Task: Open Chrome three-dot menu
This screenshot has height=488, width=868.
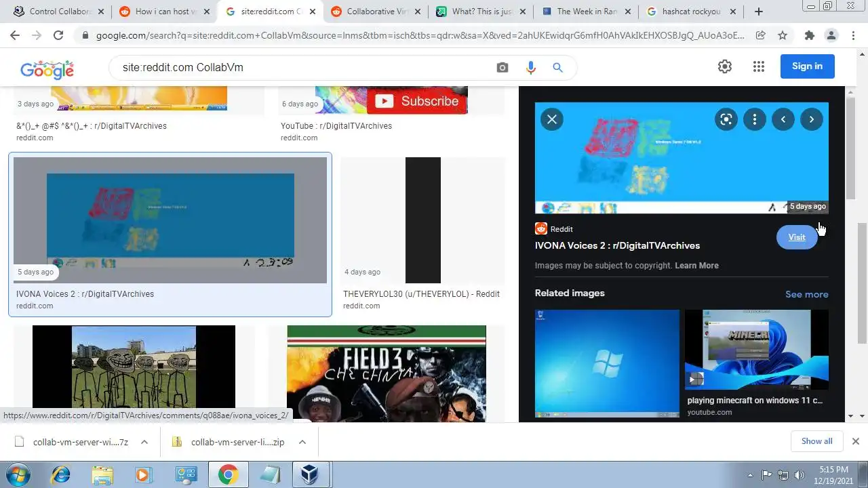Action: point(853,36)
